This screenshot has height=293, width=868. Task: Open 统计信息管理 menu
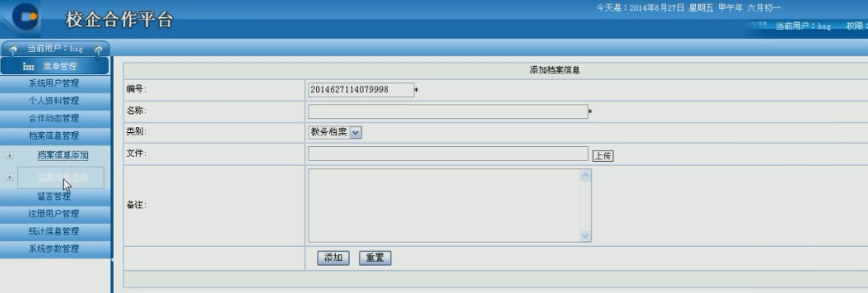point(54,231)
